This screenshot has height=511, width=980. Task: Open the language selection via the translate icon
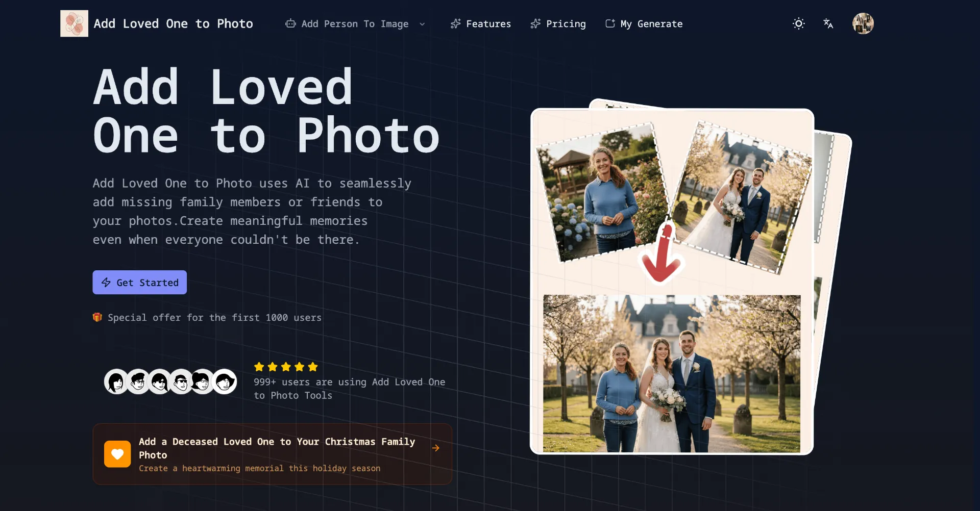[x=828, y=23]
